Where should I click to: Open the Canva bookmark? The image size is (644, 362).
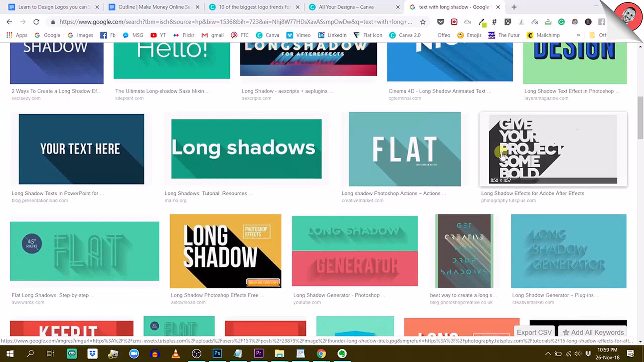[267, 35]
